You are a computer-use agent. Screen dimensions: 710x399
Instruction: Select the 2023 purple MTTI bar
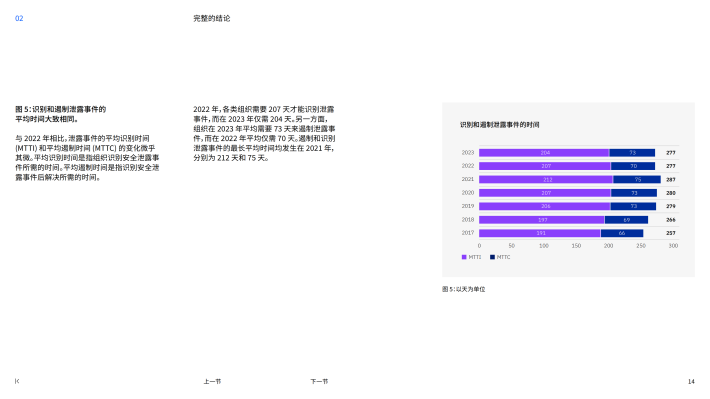544,153
